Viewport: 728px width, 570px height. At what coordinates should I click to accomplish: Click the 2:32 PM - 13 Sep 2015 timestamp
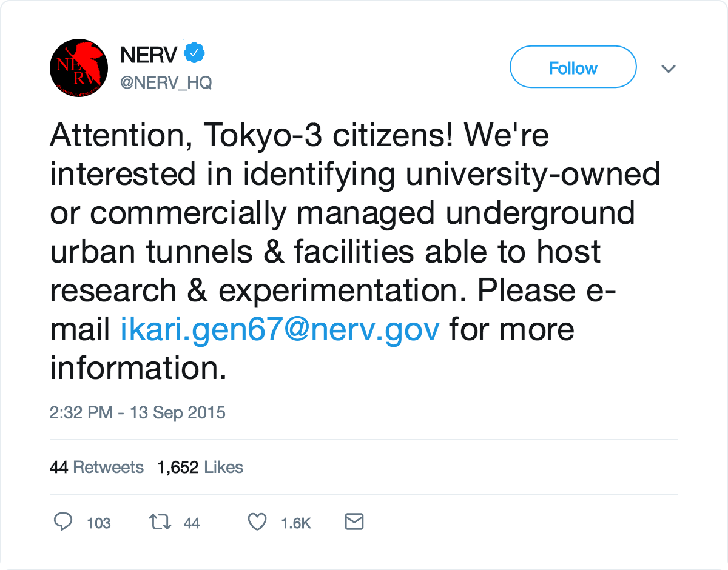click(x=137, y=413)
